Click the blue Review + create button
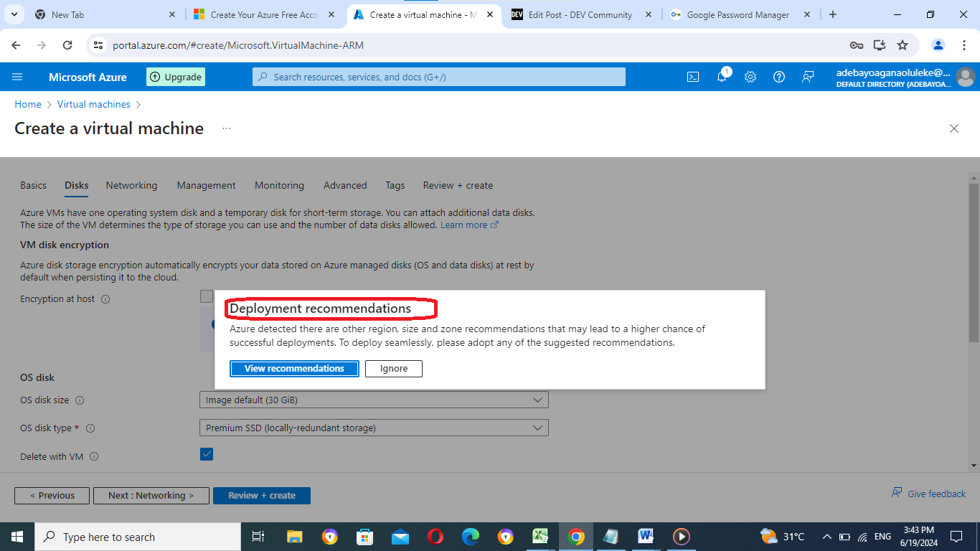 [x=262, y=496]
